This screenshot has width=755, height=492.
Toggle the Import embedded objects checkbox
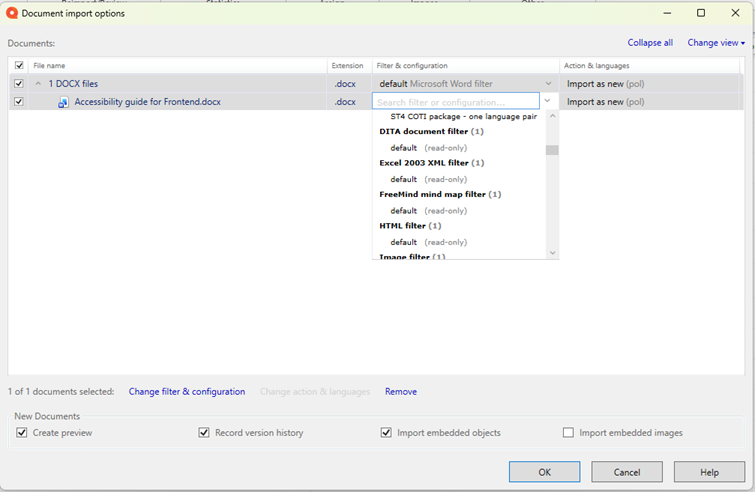click(x=386, y=432)
